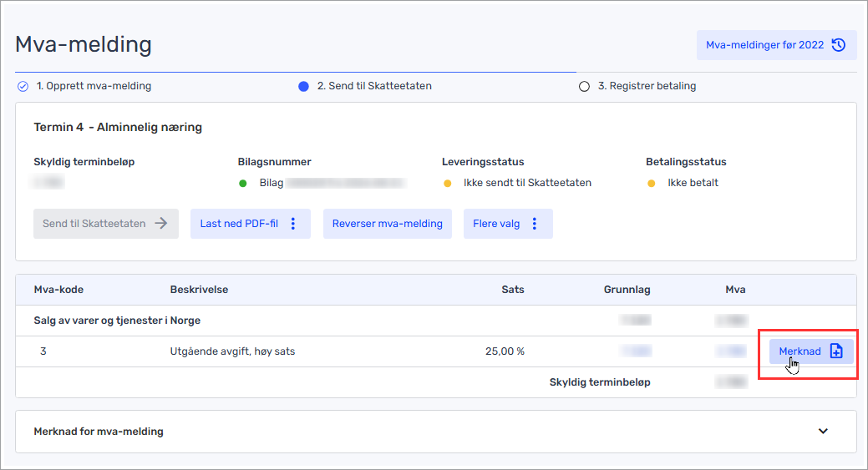
Task: Click the Mva column header
Action: (x=736, y=290)
